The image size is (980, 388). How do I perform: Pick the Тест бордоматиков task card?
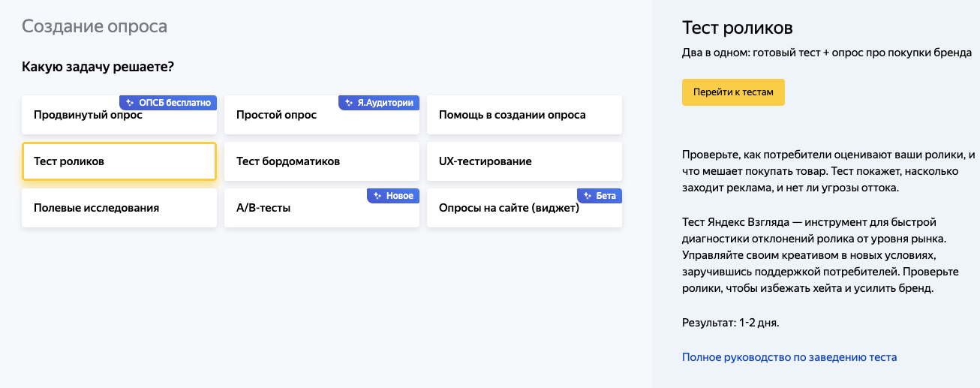tap(321, 161)
